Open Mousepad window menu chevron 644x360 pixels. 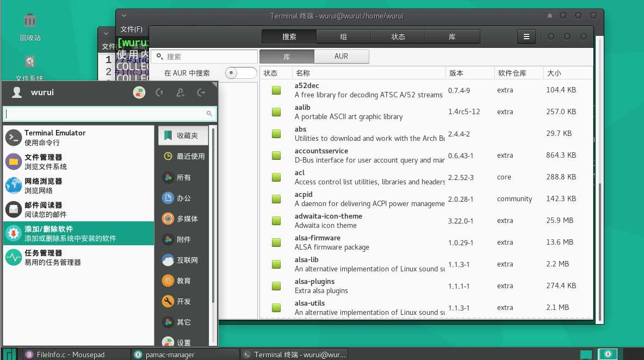point(106,33)
